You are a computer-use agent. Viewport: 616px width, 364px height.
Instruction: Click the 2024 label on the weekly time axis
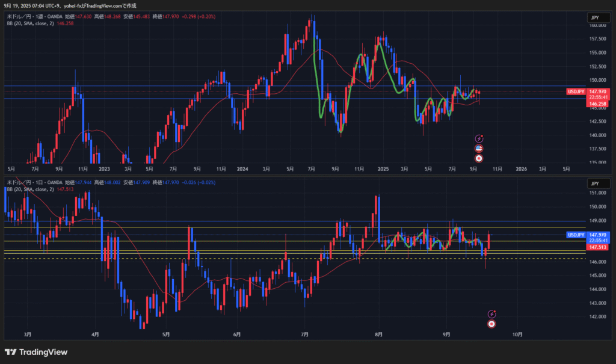tap(242, 169)
